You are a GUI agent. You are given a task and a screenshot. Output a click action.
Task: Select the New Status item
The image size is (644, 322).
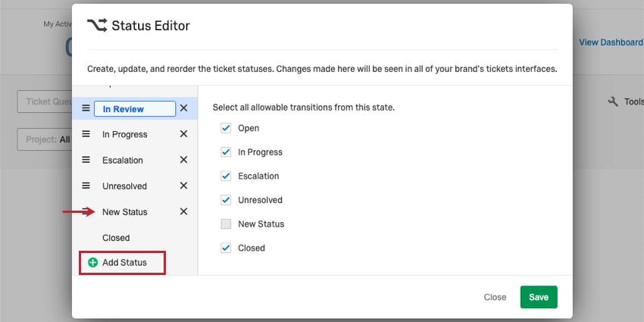click(x=125, y=212)
